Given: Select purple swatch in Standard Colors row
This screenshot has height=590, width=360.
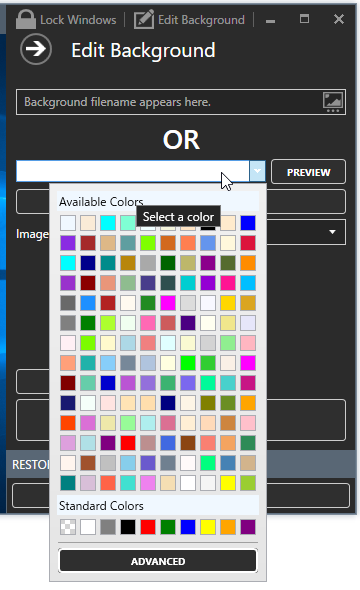Looking at the screenshot, I should coord(248,527).
